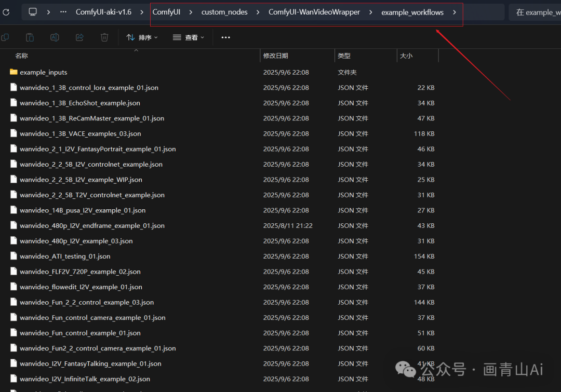Click the Paste toolbar icon
561x392 pixels.
(30, 37)
